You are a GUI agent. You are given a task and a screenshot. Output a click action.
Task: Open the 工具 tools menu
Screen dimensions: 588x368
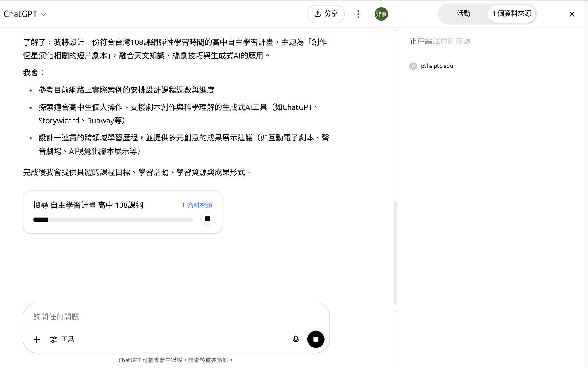[62, 339]
